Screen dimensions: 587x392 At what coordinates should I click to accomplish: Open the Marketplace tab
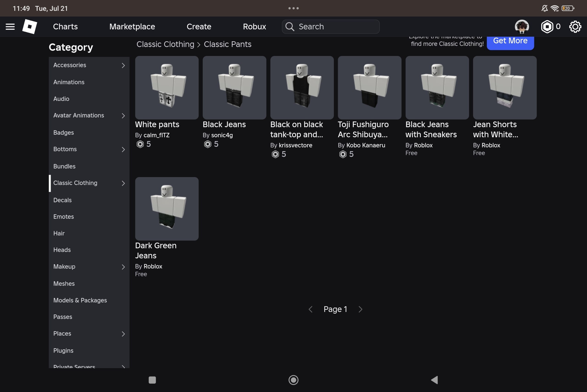[132, 27]
